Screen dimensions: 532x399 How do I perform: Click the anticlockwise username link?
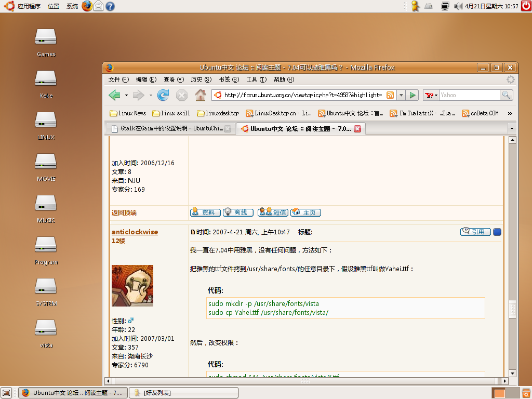(x=135, y=232)
